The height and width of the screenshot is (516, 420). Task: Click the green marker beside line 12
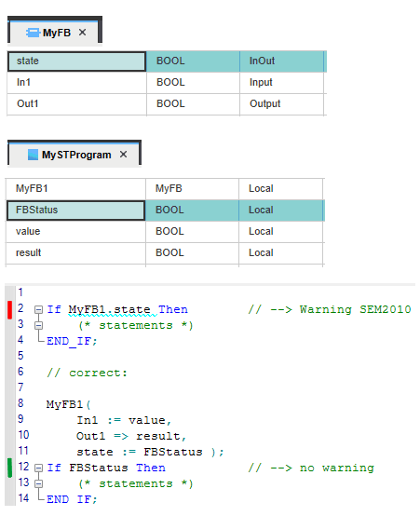9,468
